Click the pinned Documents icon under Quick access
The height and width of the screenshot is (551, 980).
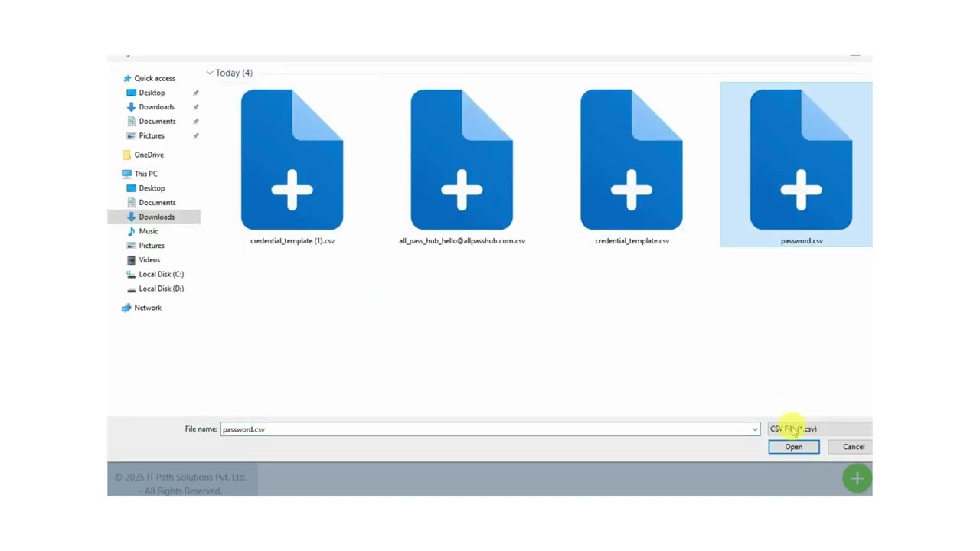point(132,121)
